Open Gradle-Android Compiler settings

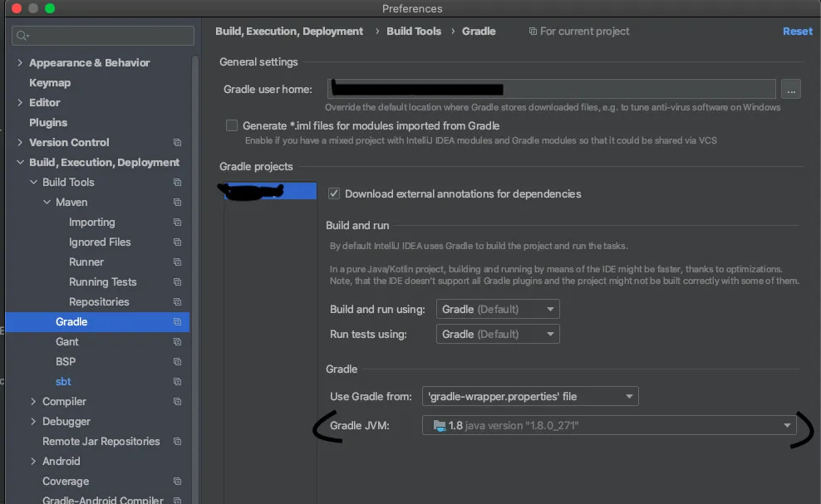[103, 500]
